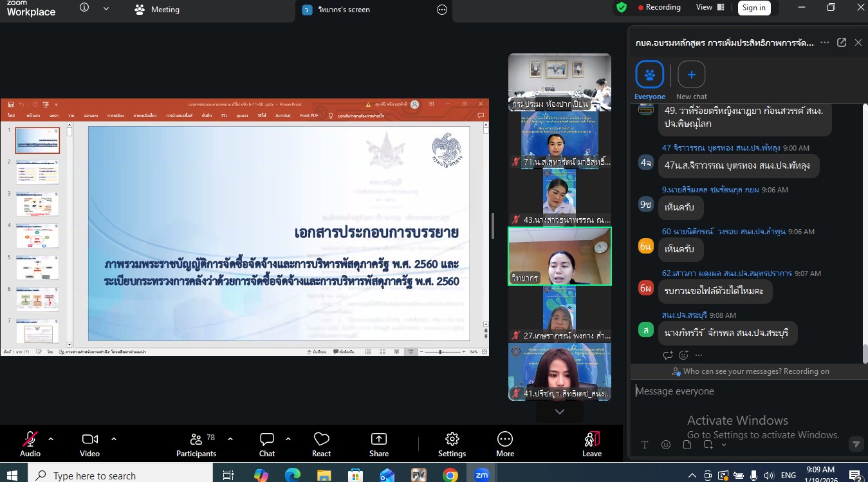The width and height of the screenshot is (868, 482).
Task: Start a New chat with the plus icon
Action: (x=691, y=74)
